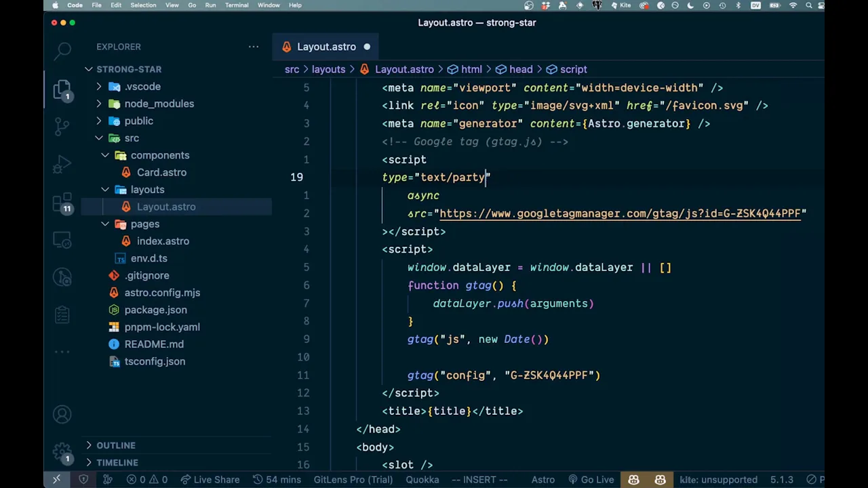868x488 pixels.
Task: Click kite: unsupported status item
Action: point(718,480)
